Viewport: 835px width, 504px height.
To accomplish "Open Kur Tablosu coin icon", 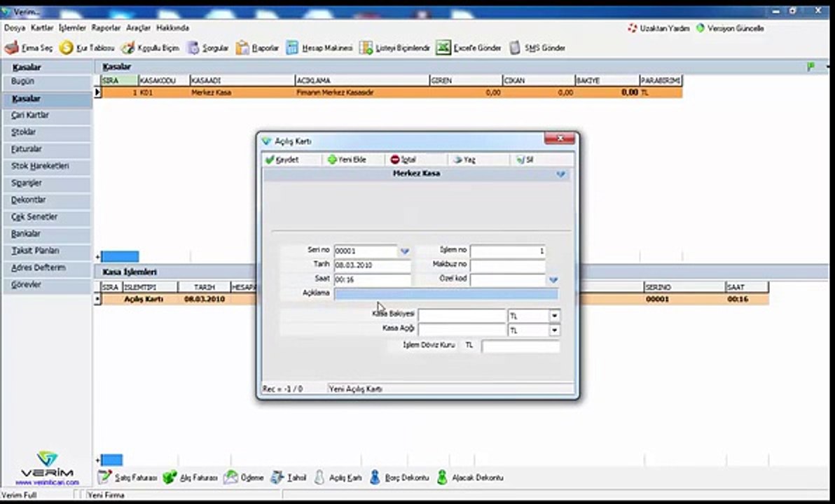I will tap(66, 48).
